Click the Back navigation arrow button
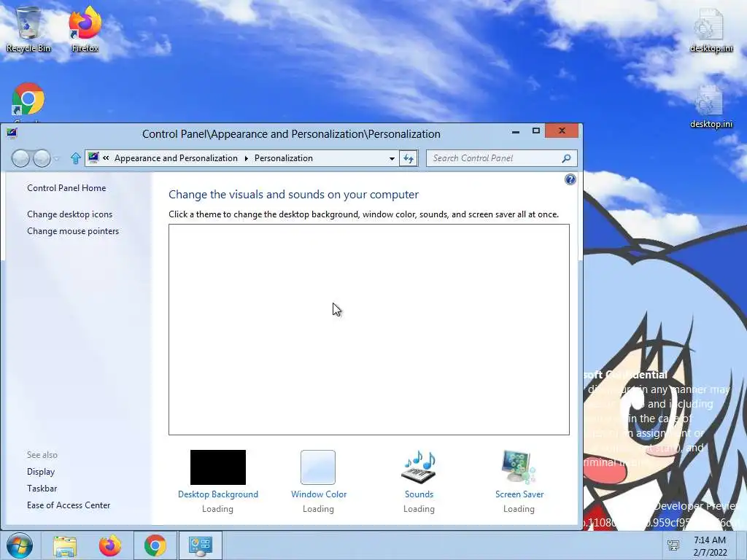This screenshot has height=560, width=747. [20, 158]
